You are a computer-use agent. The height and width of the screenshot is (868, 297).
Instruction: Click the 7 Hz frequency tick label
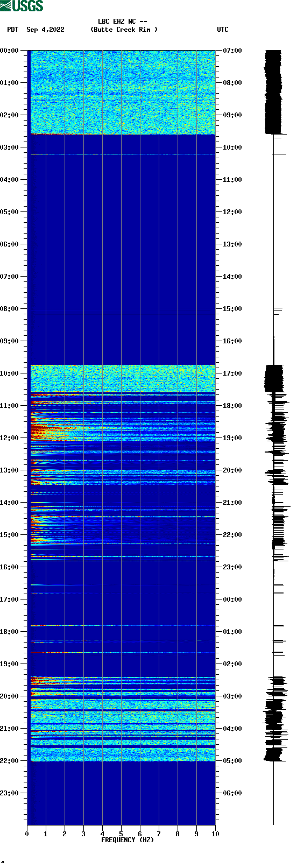pyautogui.click(x=159, y=834)
